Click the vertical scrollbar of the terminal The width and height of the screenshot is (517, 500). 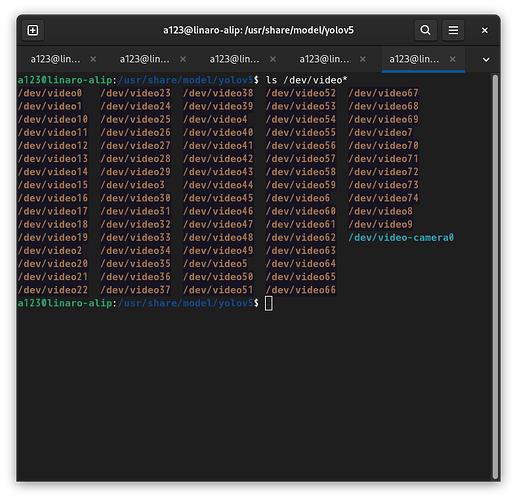[495, 277]
